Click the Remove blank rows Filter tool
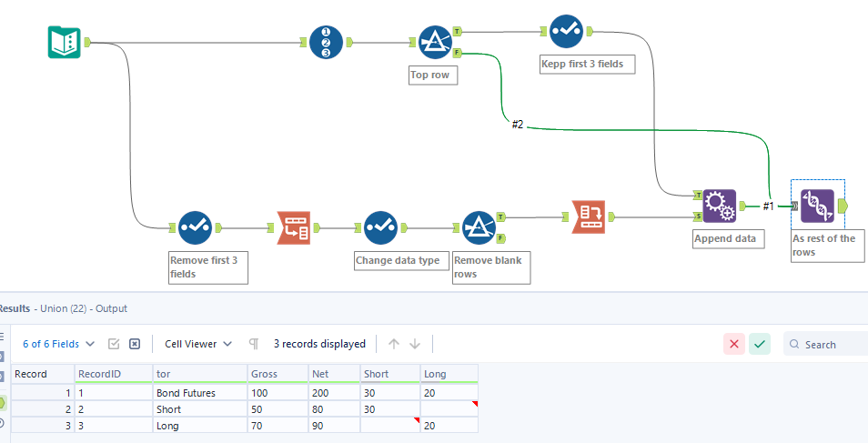 pyautogui.click(x=479, y=227)
